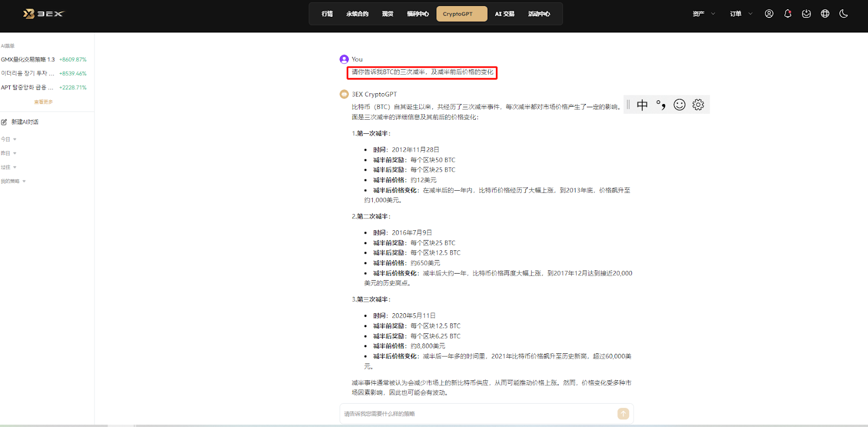868x427 pixels.
Task: Click the +2228.71% return value
Action: (x=73, y=87)
